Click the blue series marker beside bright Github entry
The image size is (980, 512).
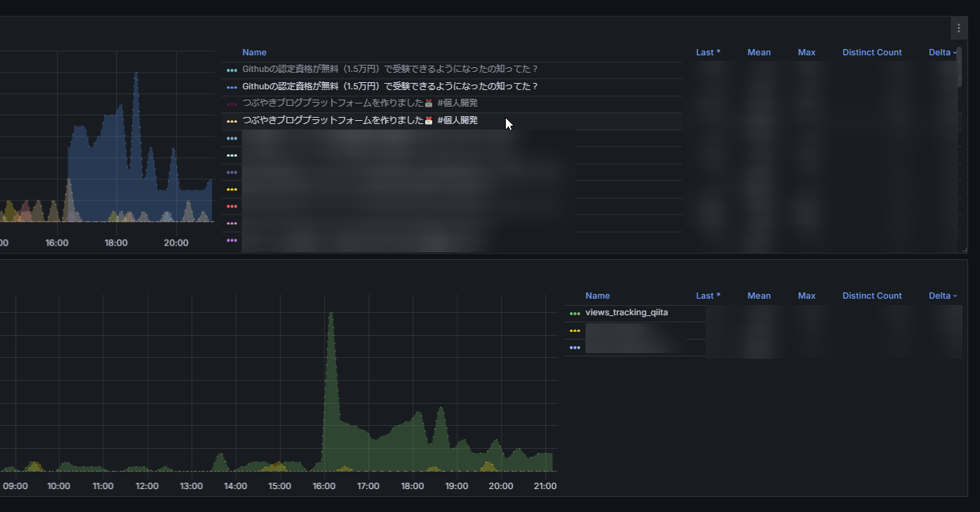click(x=232, y=88)
